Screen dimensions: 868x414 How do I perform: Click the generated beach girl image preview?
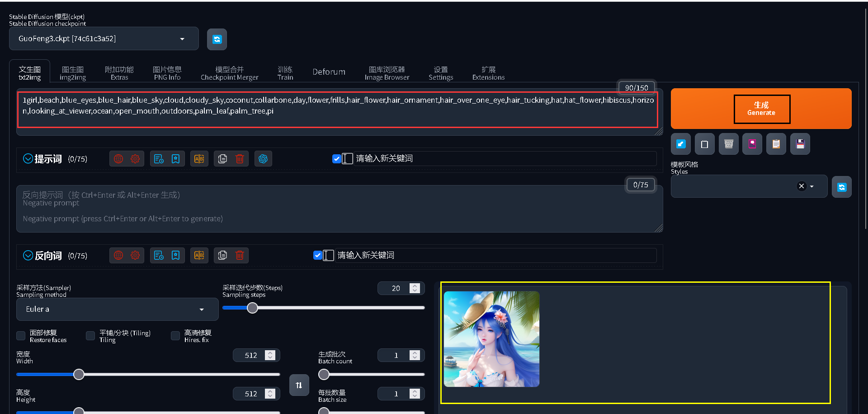(491, 339)
